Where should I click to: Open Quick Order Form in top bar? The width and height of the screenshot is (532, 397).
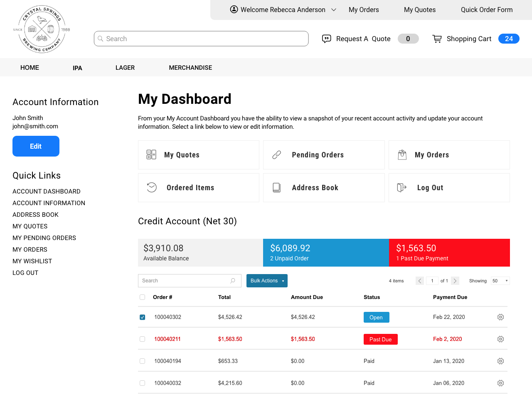(x=487, y=10)
